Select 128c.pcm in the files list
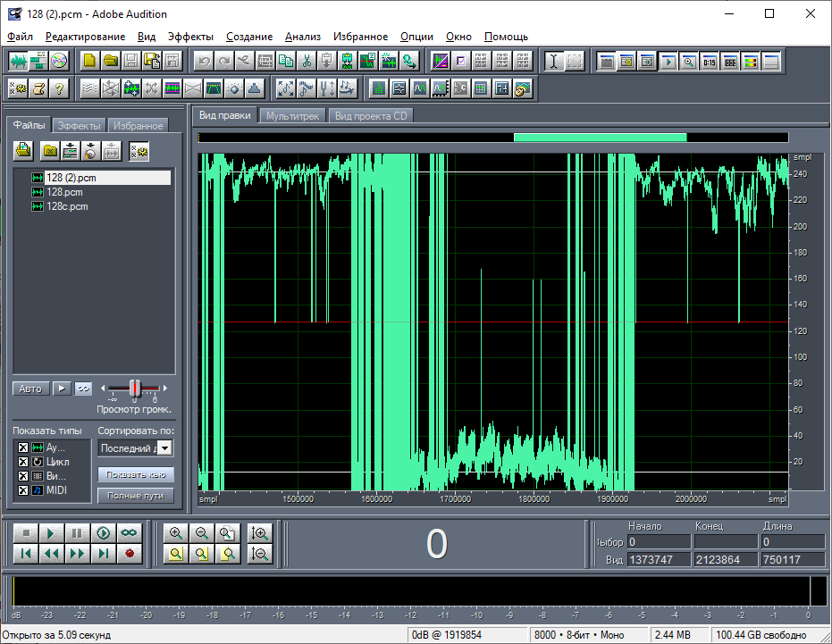This screenshot has height=644, width=832. point(66,206)
